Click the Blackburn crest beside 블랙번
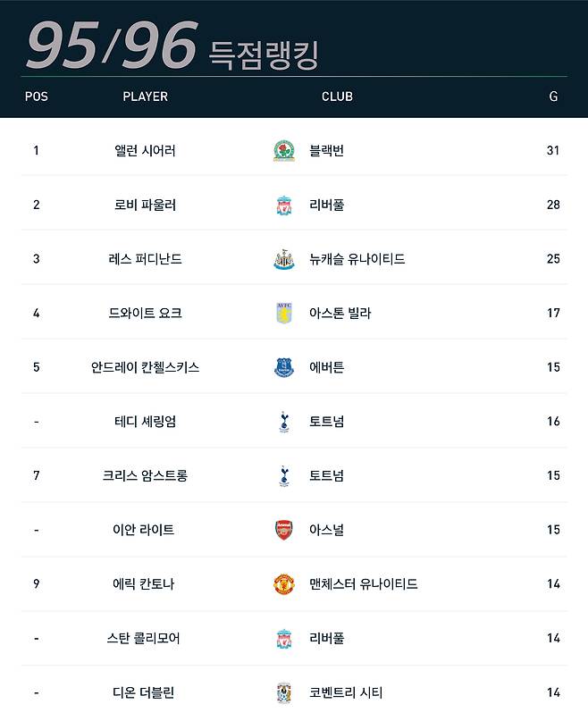 coord(284,151)
